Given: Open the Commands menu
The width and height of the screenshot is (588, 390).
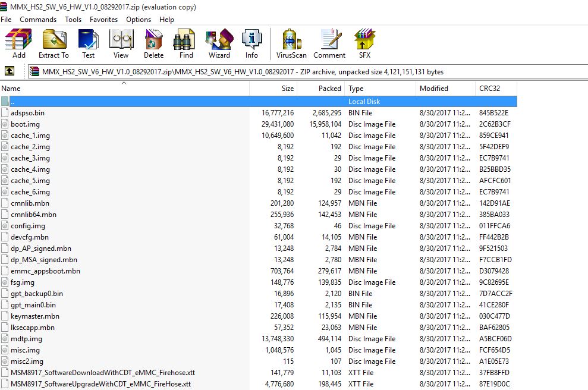Looking at the screenshot, I should click(x=38, y=19).
